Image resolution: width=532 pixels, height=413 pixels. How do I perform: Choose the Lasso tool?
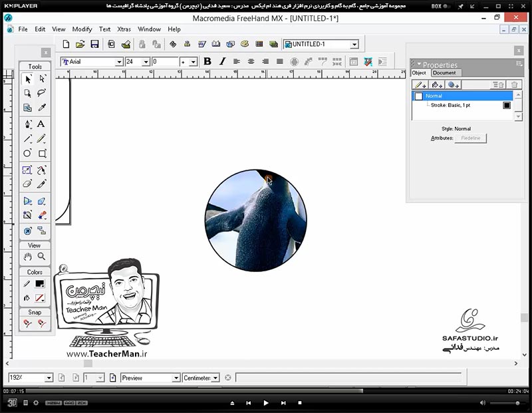click(42, 93)
